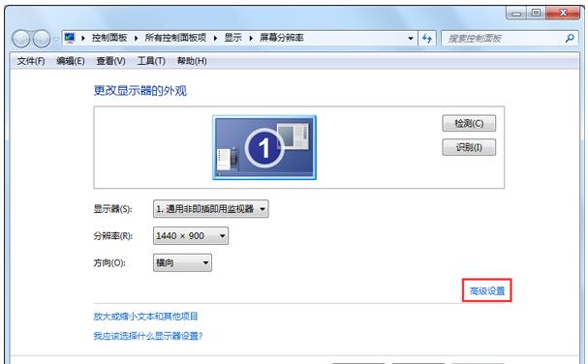Viewport: 588px width, 364px height.
Task: Open the 工具(T) menu
Action: (151, 61)
